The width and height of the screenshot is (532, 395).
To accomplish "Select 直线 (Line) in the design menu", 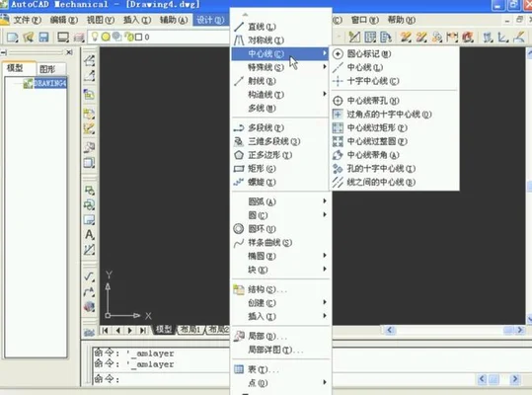I will pos(280,27).
